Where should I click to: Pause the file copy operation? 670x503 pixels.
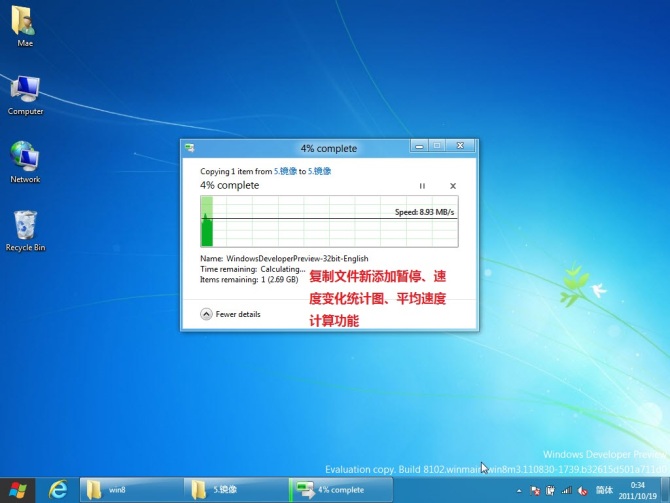click(422, 186)
